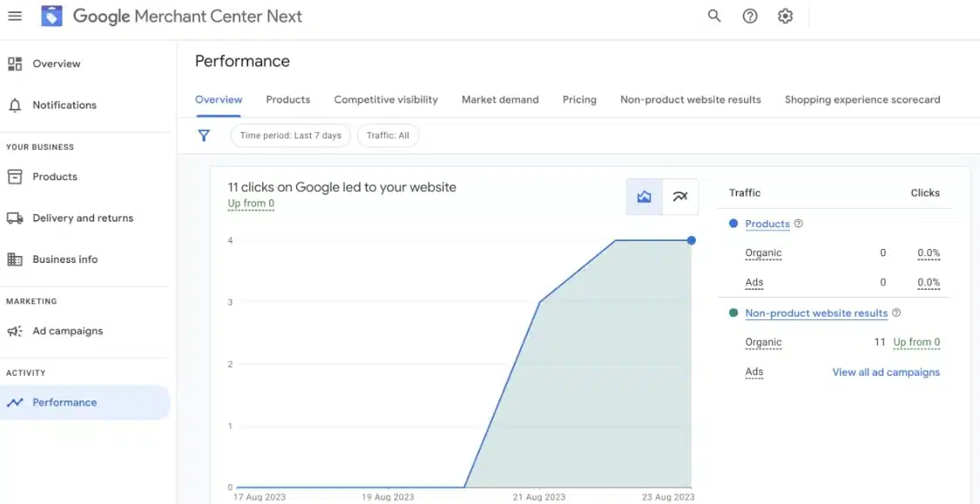Click the 19 Aug 2023 axis label
980x504 pixels.
(388, 497)
